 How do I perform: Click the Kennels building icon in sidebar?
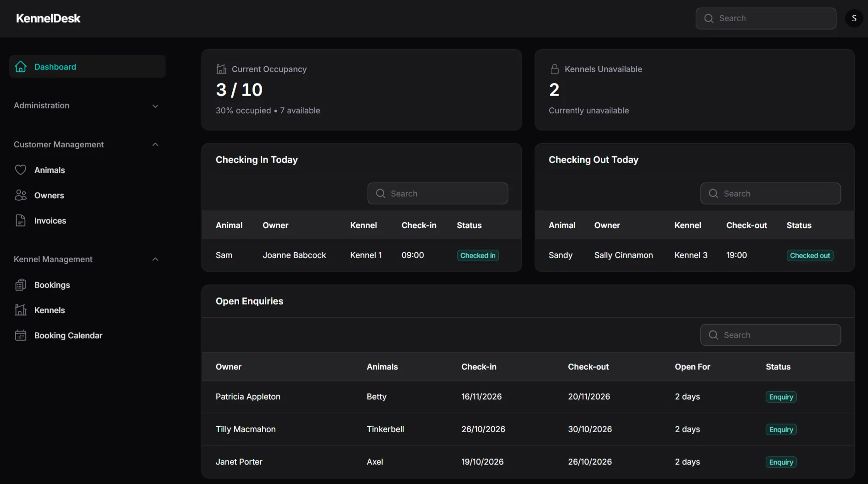21,310
